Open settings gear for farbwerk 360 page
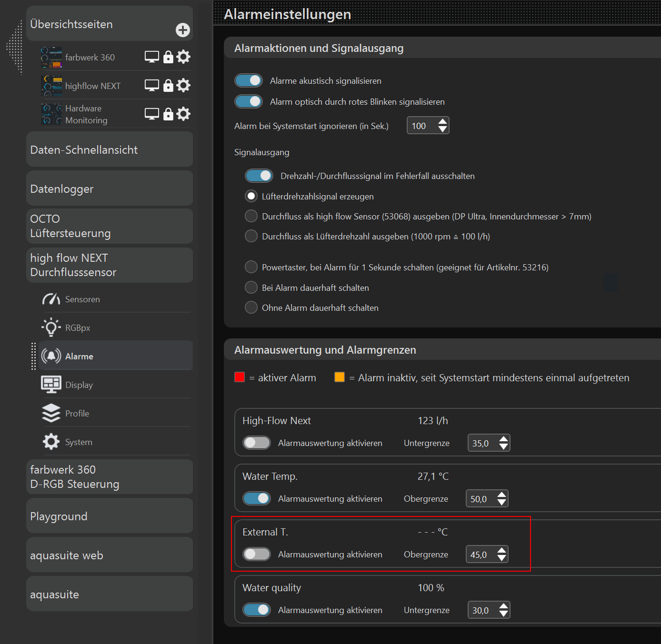 (x=183, y=57)
